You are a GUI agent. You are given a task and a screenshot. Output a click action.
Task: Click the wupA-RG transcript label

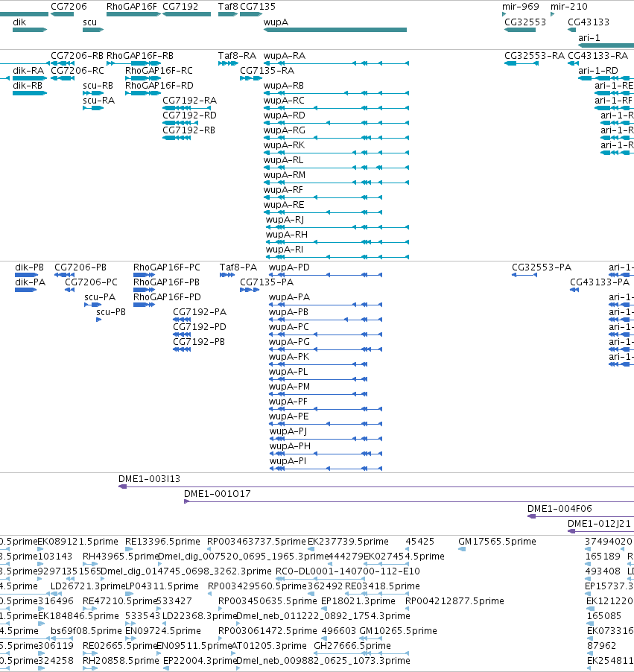point(285,130)
